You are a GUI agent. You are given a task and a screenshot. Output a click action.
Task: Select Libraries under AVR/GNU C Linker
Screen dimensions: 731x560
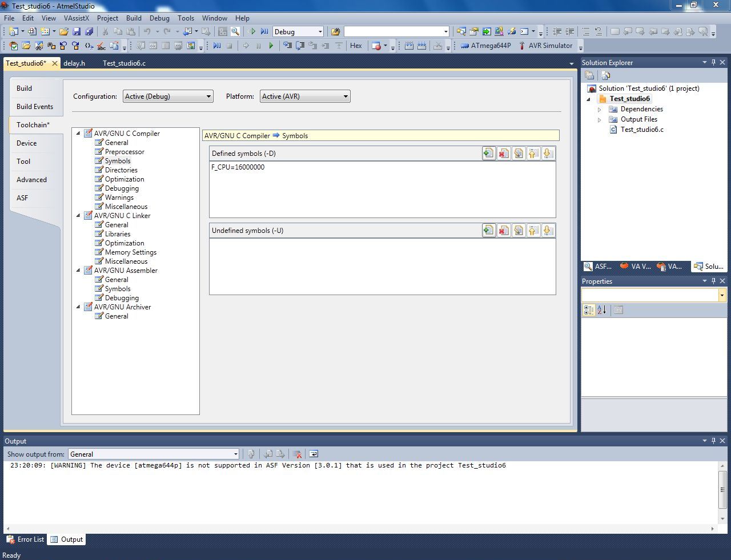pos(118,234)
